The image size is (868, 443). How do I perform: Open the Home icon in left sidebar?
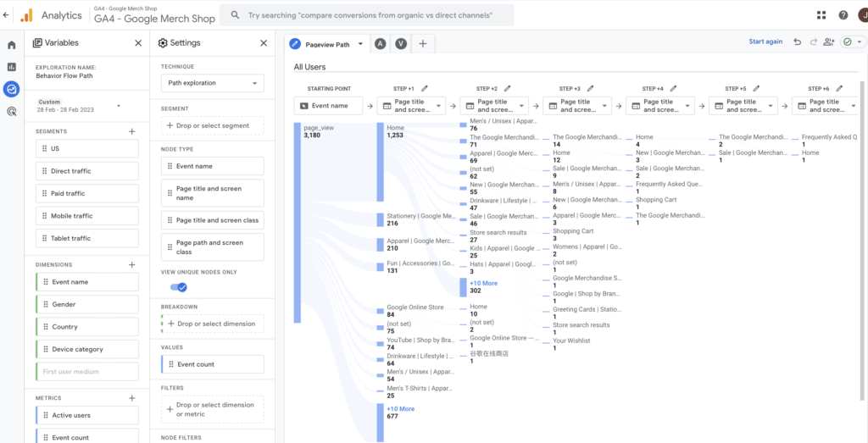tap(12, 45)
